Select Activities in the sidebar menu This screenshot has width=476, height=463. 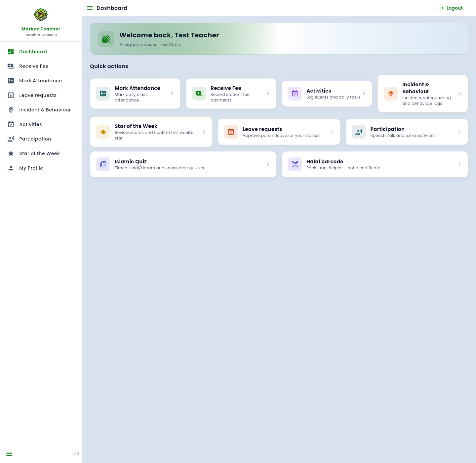[41, 124]
